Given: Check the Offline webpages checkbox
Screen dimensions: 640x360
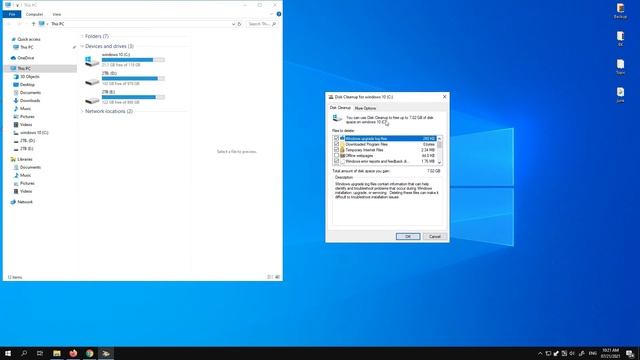Looking at the screenshot, I should click(x=336, y=156).
